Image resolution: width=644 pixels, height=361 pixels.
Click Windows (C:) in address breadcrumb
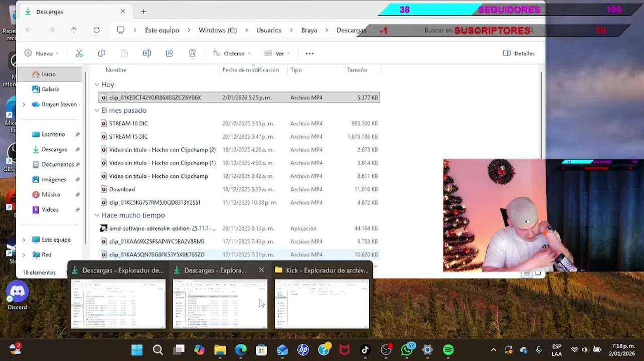[218, 30]
